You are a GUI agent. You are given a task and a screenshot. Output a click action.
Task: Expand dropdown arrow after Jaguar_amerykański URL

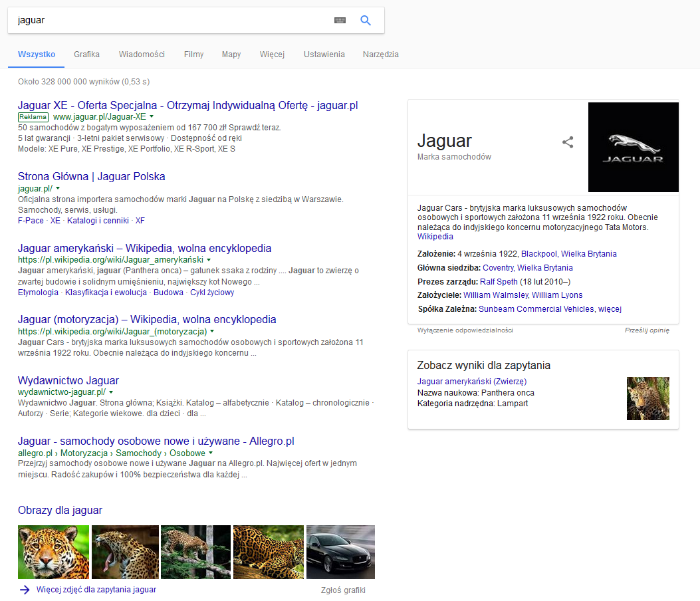point(209,260)
